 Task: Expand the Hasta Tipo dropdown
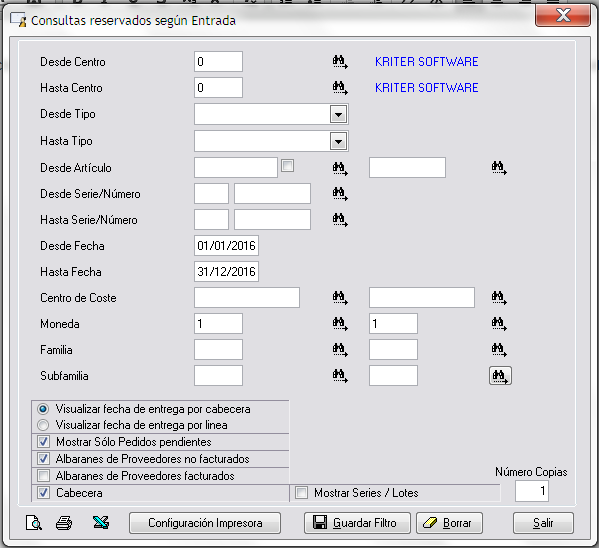tap(338, 141)
